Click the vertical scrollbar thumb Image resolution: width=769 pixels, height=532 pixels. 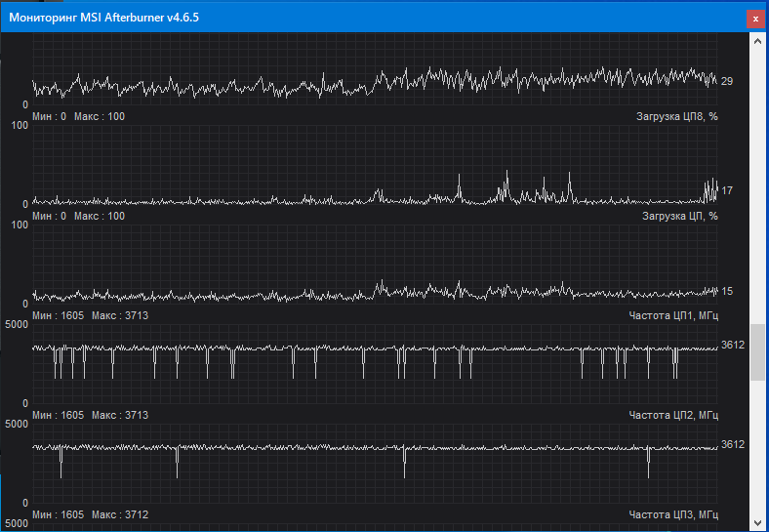click(757, 351)
